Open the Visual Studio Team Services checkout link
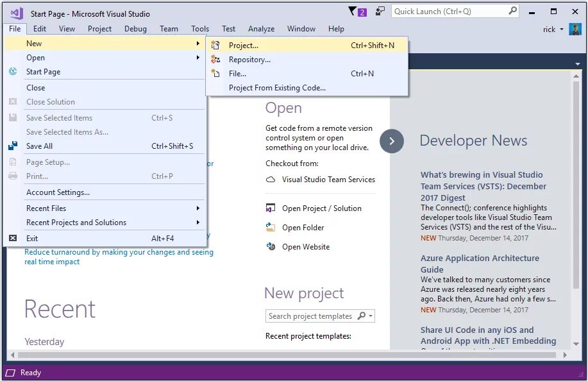Image resolution: width=588 pixels, height=381 pixels. click(328, 180)
